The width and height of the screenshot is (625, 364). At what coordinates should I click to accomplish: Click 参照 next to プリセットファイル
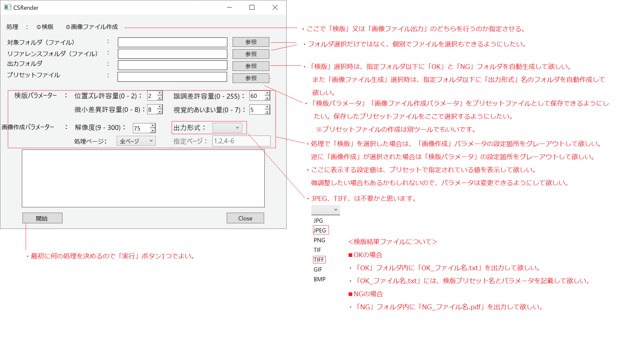pos(250,78)
